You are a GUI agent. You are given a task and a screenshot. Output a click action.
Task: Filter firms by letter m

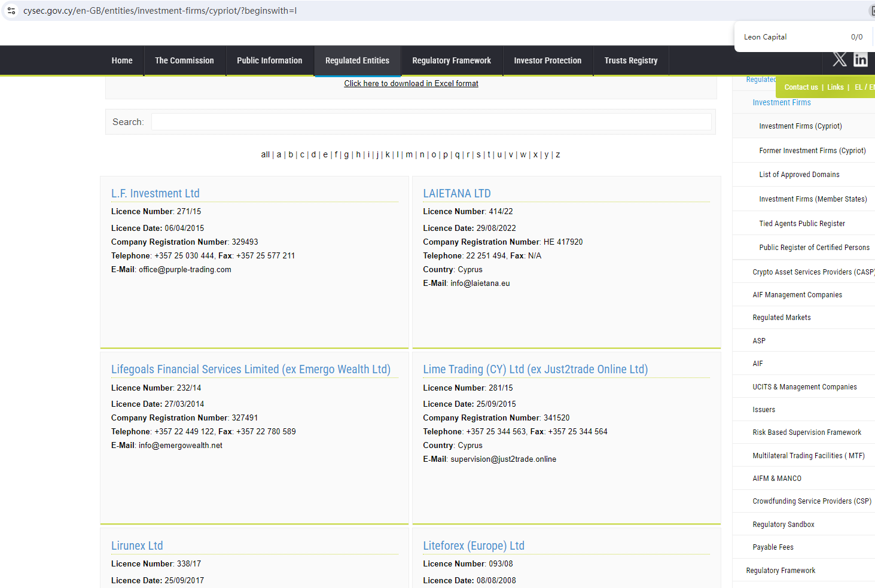coord(409,155)
